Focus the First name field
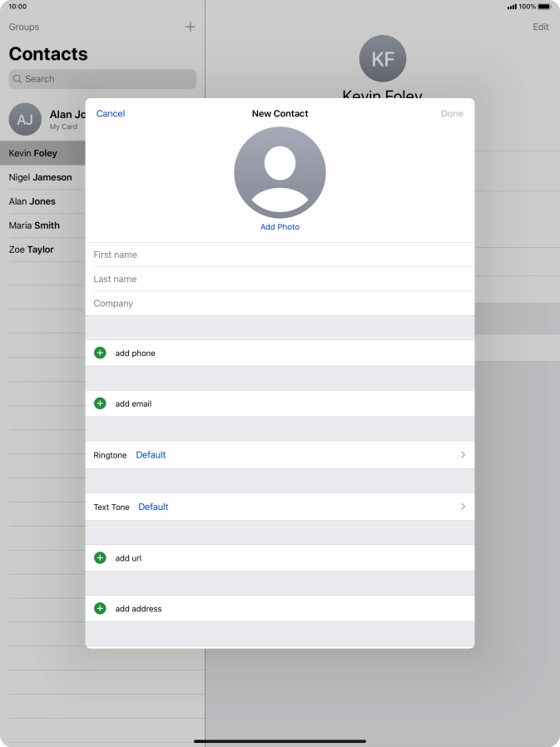Viewport: 560px width, 747px height. click(x=280, y=255)
